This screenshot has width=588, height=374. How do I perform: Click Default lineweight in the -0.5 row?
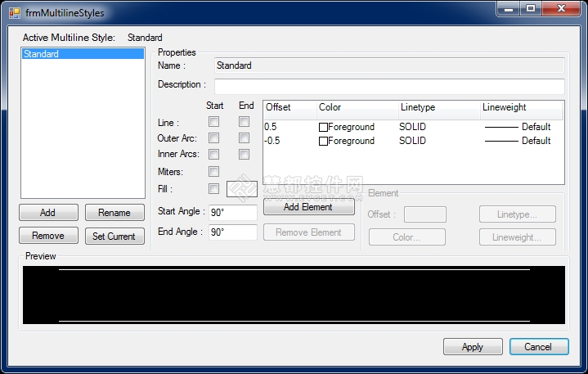(x=536, y=141)
